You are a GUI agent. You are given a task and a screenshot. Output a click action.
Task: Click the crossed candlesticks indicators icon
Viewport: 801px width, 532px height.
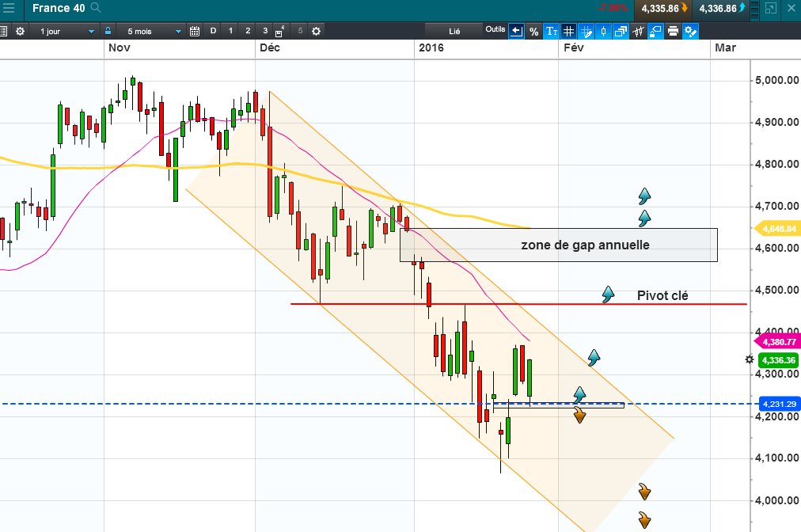point(638,31)
